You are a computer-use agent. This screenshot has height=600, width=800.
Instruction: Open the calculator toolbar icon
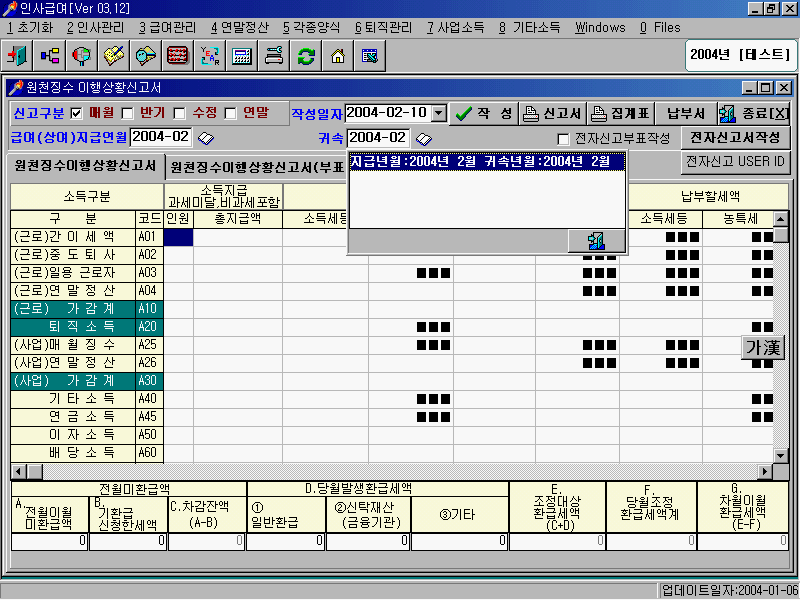242,56
